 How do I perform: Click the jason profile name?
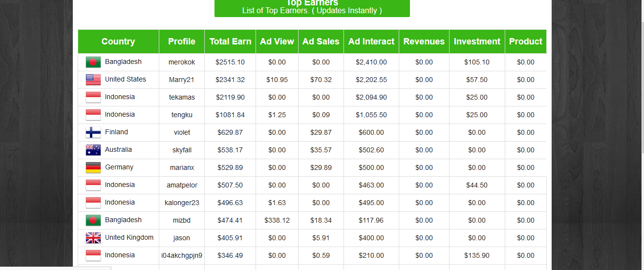coord(182,238)
